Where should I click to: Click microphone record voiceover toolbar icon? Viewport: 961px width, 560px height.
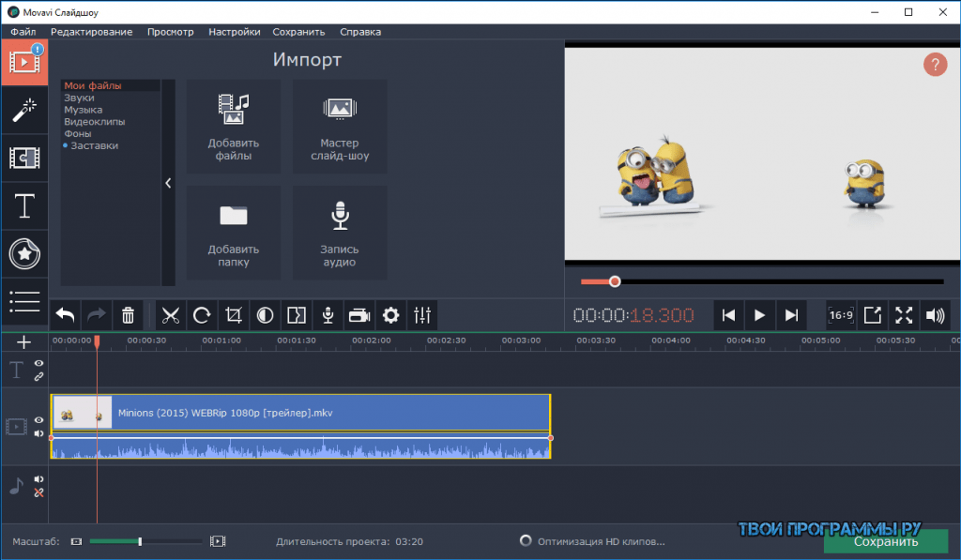[x=328, y=315]
